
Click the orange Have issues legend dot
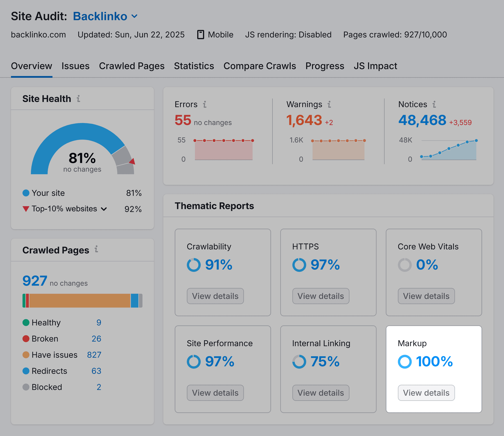26,355
